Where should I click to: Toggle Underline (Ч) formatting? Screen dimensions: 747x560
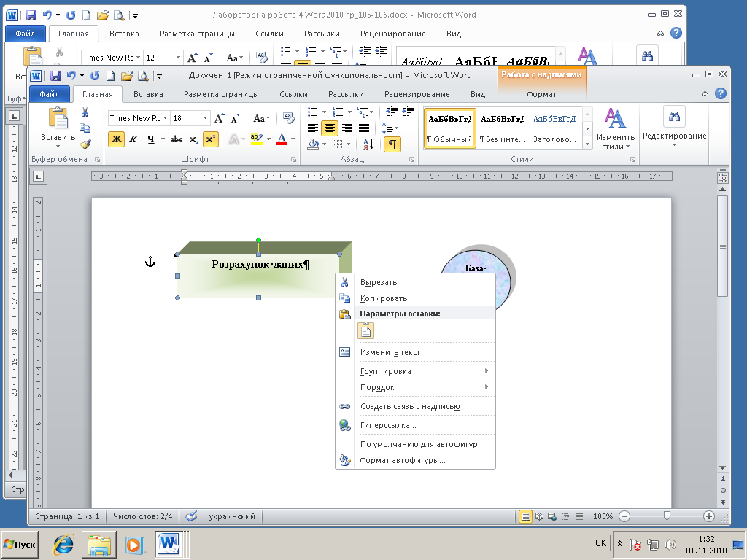pyautogui.click(x=150, y=139)
